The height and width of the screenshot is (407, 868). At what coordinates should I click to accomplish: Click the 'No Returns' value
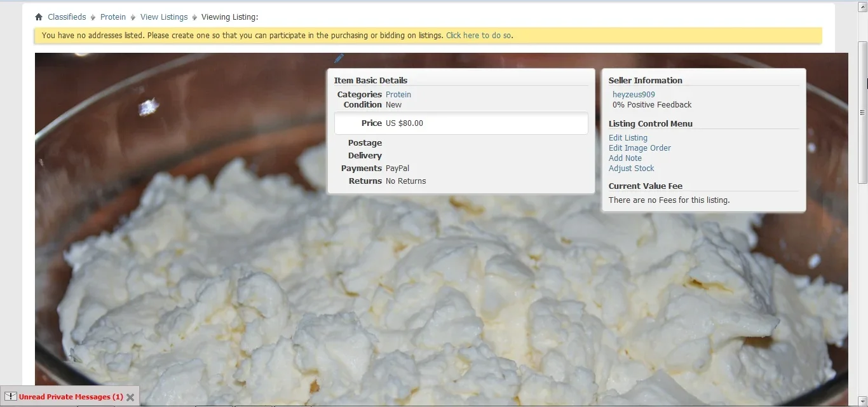point(406,181)
